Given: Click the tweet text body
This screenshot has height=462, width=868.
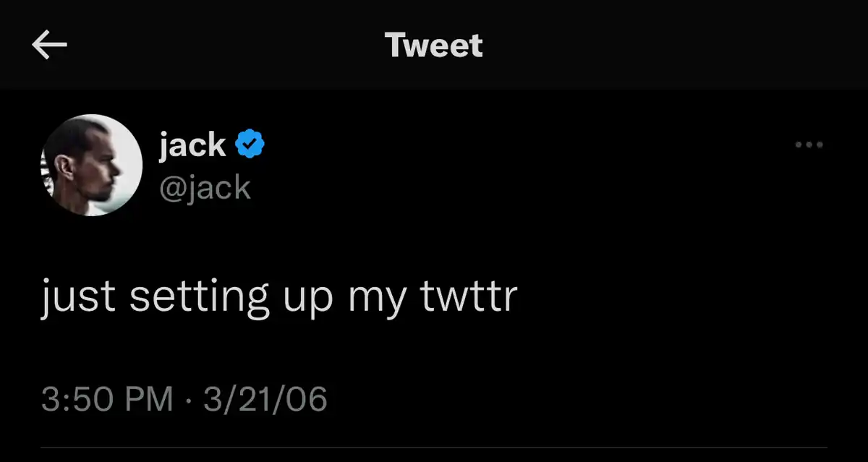Looking at the screenshot, I should (x=279, y=296).
